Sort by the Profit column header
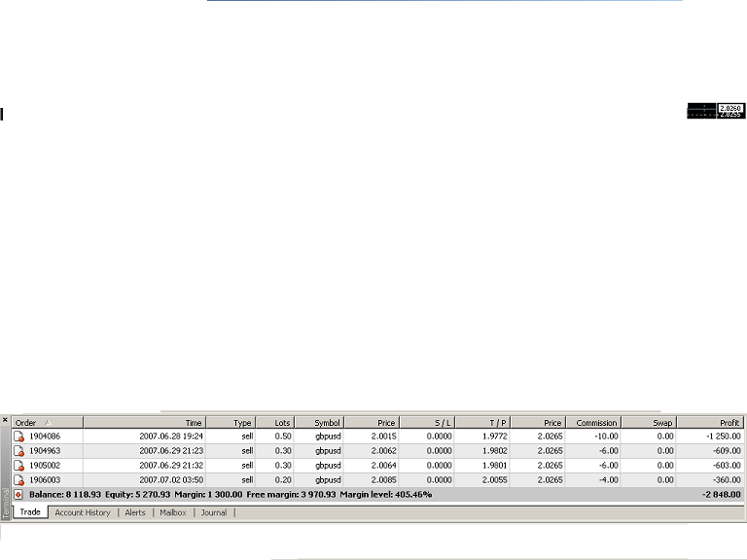The height and width of the screenshot is (560, 747). click(x=710, y=422)
